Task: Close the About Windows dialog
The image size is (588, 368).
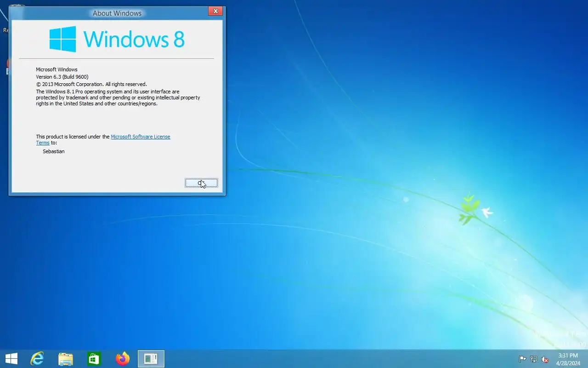Action: click(215, 11)
